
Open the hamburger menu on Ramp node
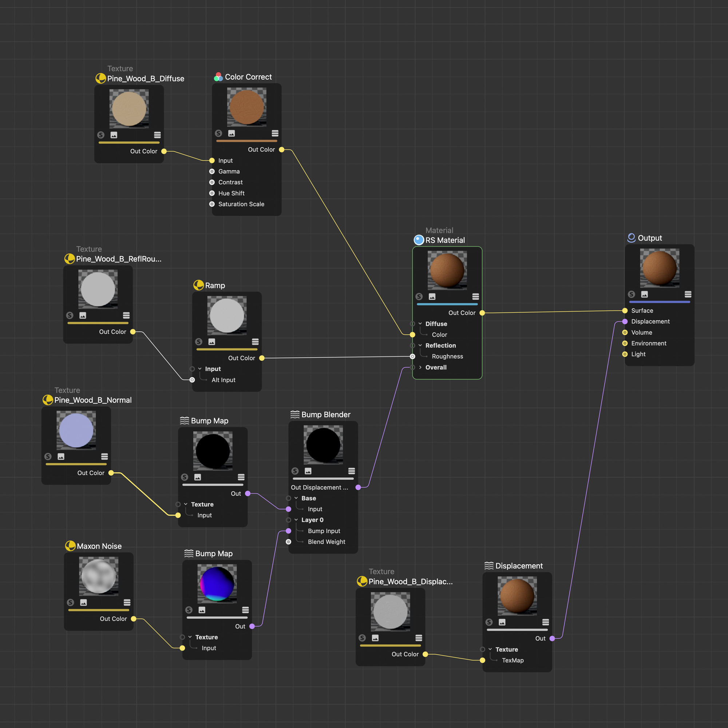coord(255,342)
